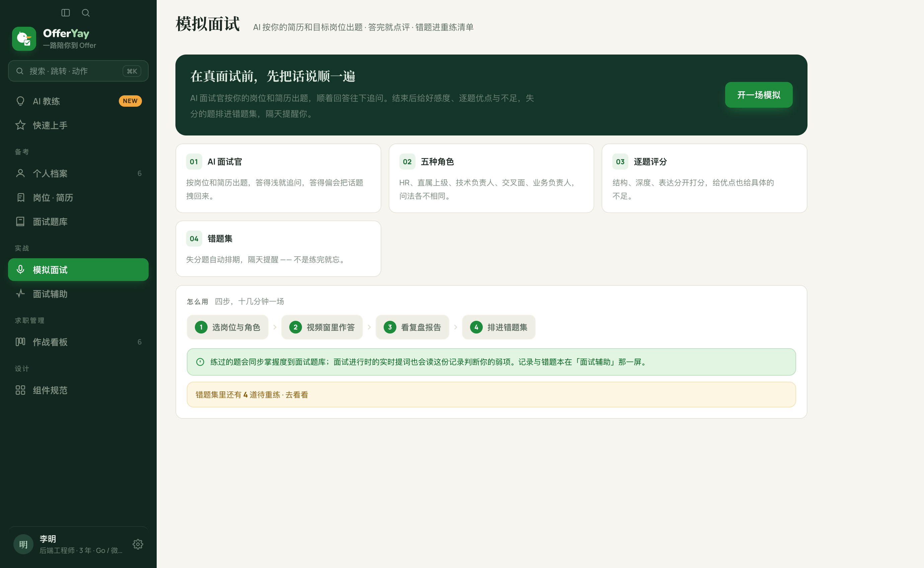Click the info icon in the green notice

pyautogui.click(x=200, y=362)
